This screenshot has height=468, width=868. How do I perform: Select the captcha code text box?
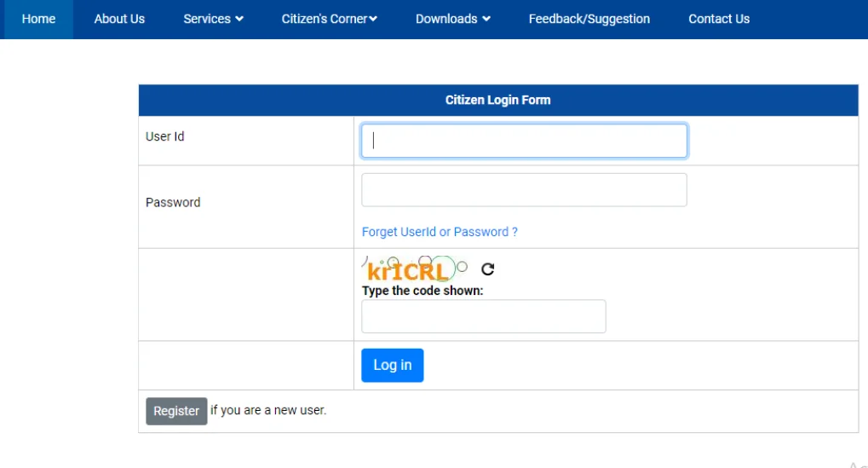point(483,316)
